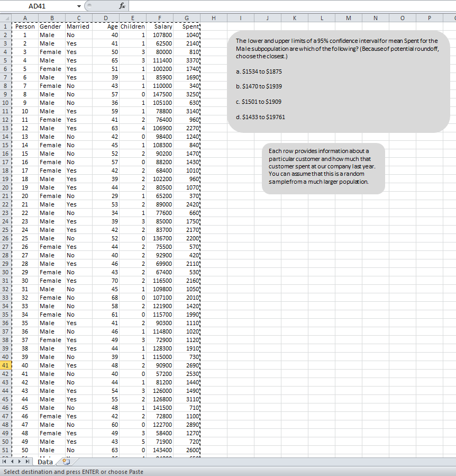Select column D header

pyautogui.click(x=106, y=18)
